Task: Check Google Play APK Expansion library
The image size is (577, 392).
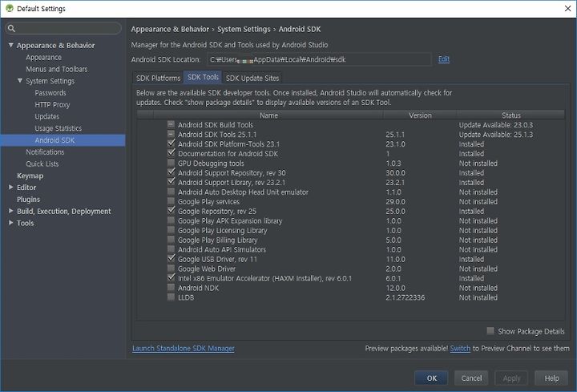Action: click(x=171, y=220)
